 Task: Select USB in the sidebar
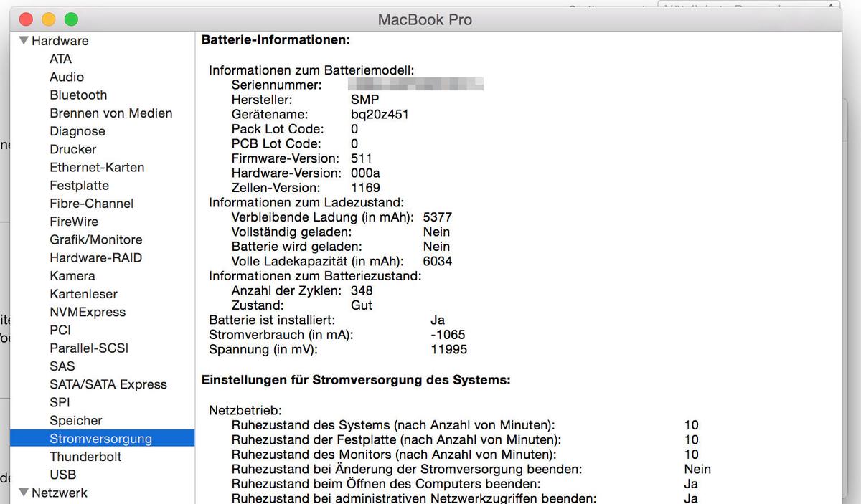pos(63,474)
